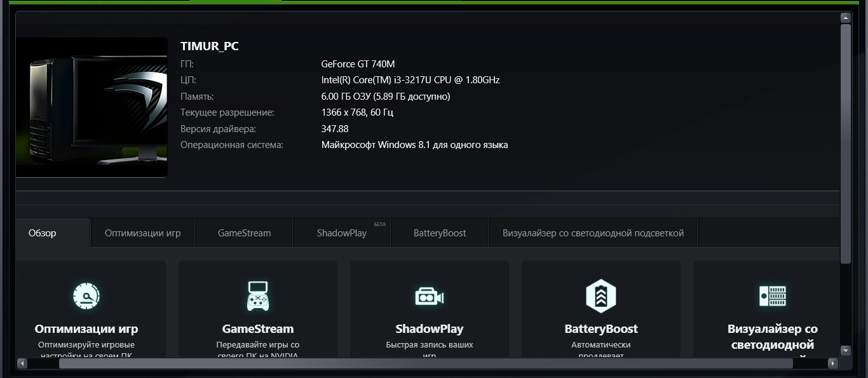Click the Оптимизируйте игровые настройки description
Screen dimensions: 868x378
[86, 350]
